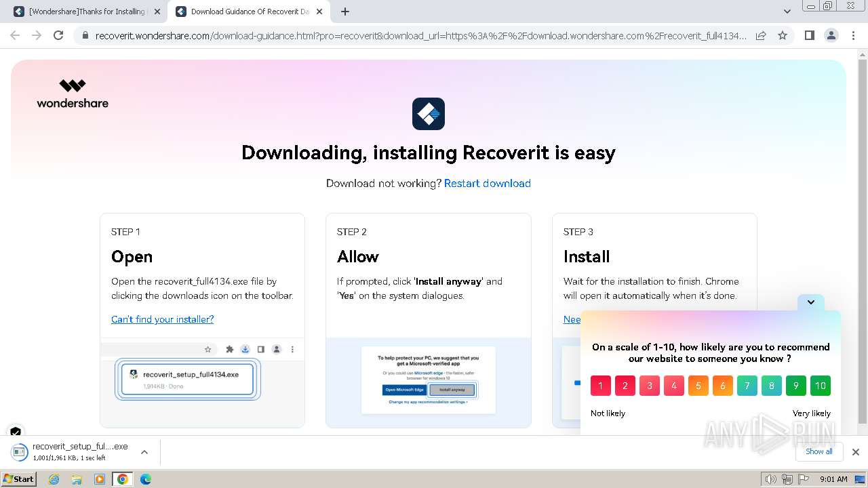Rate 7 on the recommendation scale

click(747, 386)
